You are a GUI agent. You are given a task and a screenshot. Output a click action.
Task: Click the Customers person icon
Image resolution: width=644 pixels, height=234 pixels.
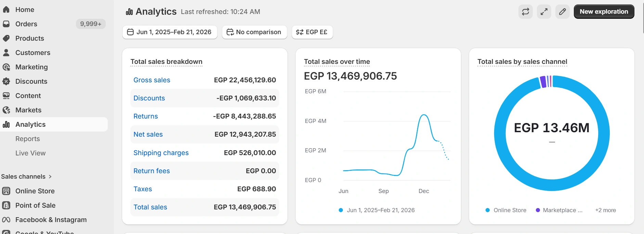tap(6, 53)
